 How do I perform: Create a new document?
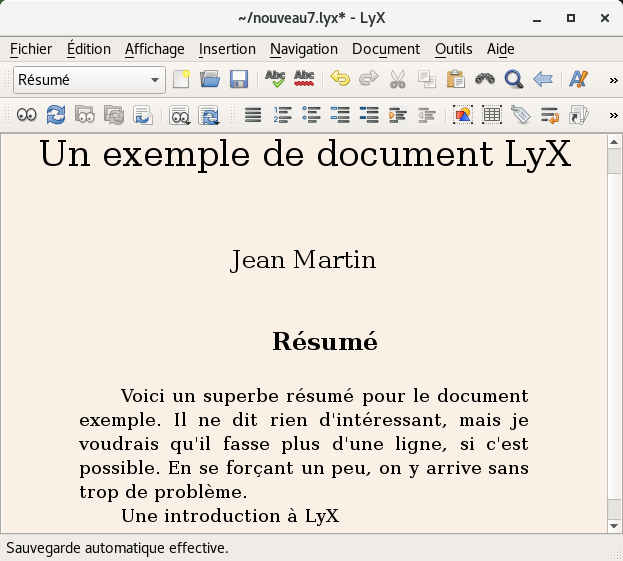(x=181, y=79)
